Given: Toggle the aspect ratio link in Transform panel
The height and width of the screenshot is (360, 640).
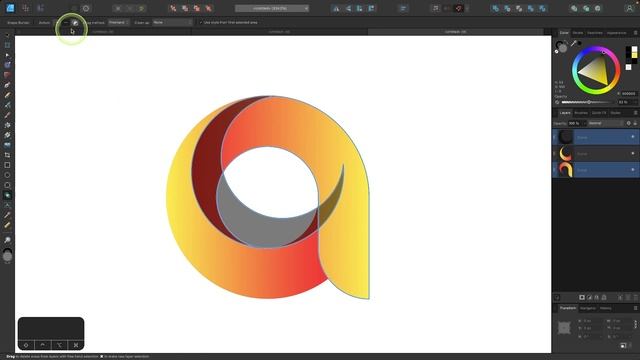Looking at the screenshot, I should (635, 324).
